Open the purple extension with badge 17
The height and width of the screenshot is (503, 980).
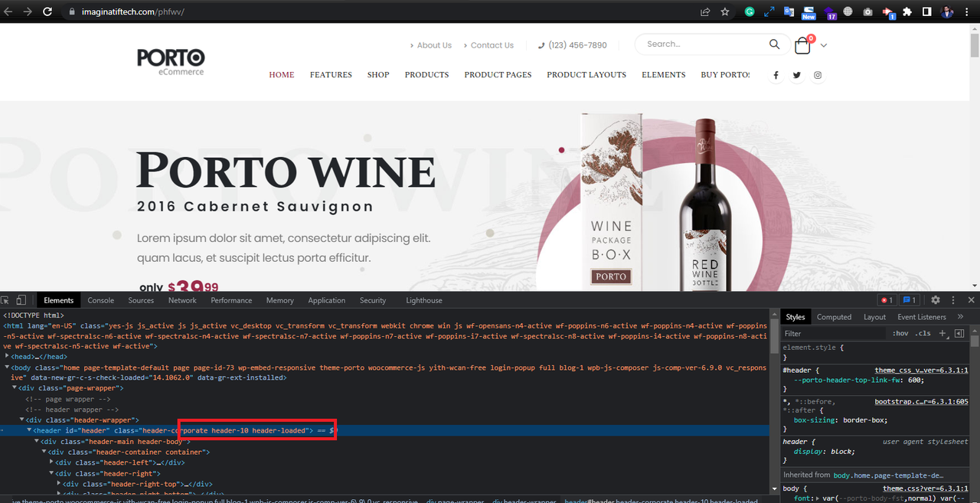tap(830, 13)
